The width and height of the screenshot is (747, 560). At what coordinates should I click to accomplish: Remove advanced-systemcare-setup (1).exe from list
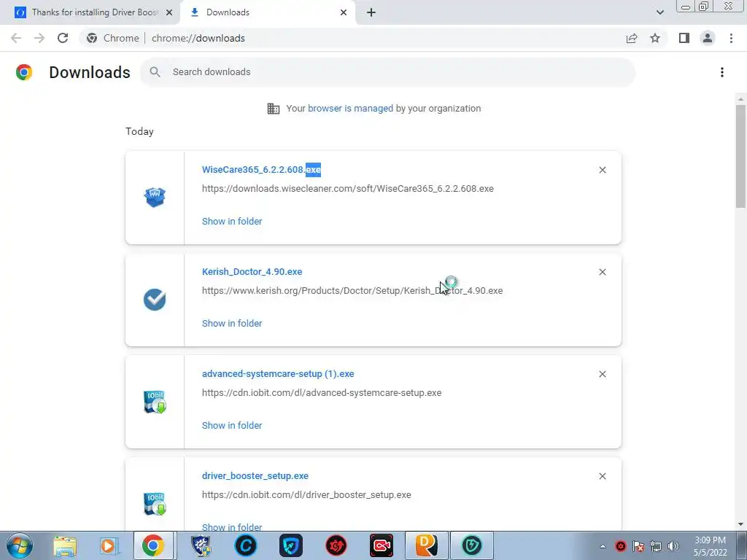602,374
